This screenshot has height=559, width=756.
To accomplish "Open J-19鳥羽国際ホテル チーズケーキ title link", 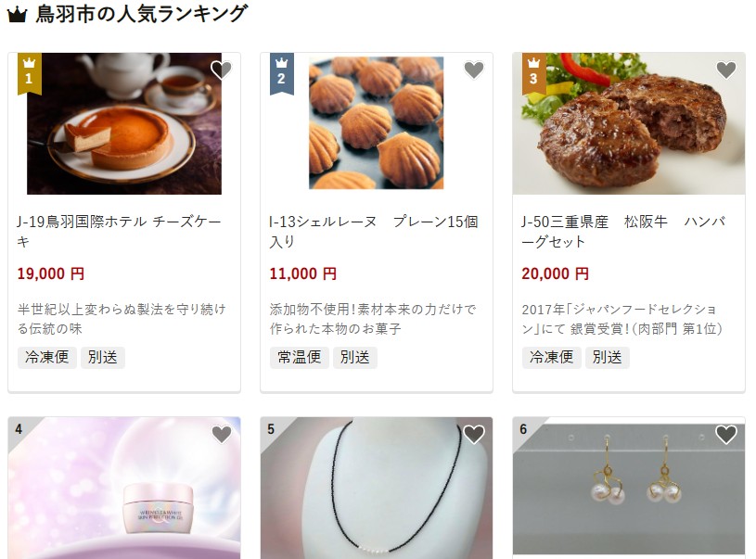I will coord(119,232).
